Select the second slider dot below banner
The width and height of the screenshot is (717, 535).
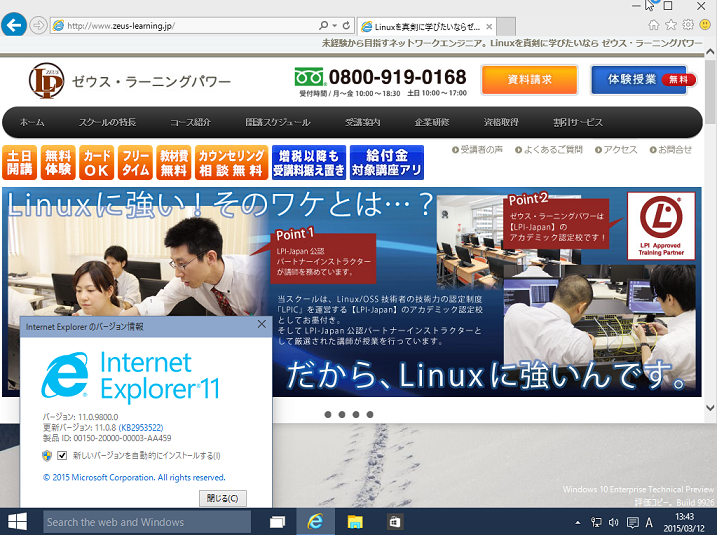[x=342, y=414]
